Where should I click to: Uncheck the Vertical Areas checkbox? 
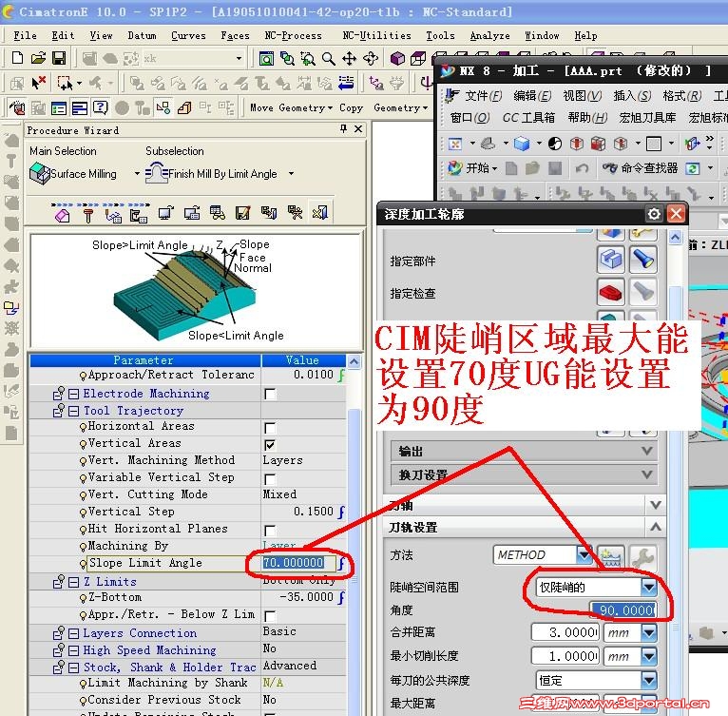coord(270,445)
